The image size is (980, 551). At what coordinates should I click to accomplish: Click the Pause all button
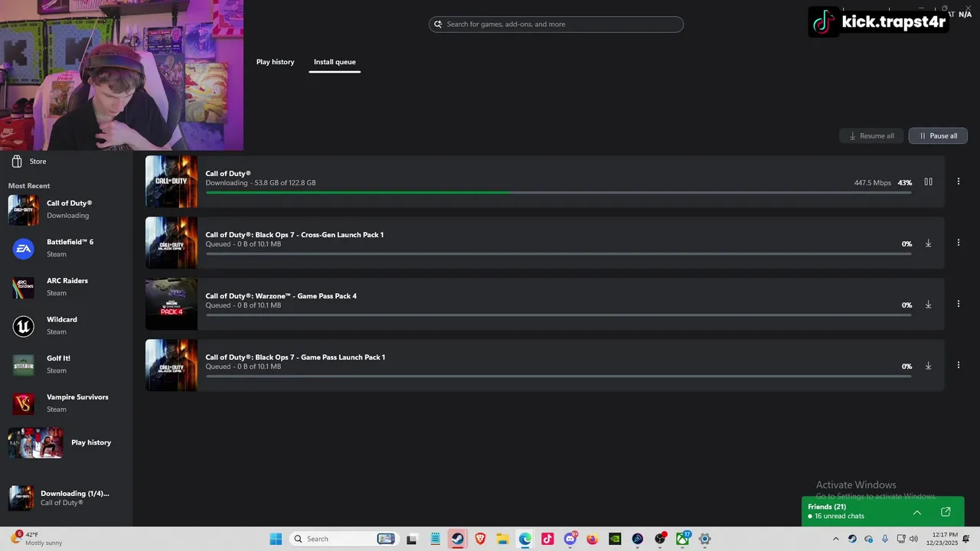pyautogui.click(x=938, y=135)
